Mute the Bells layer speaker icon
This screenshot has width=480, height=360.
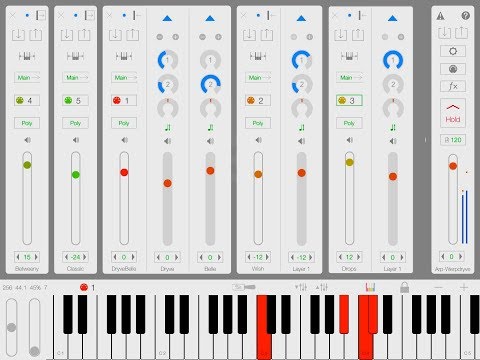pyautogui.click(x=210, y=141)
